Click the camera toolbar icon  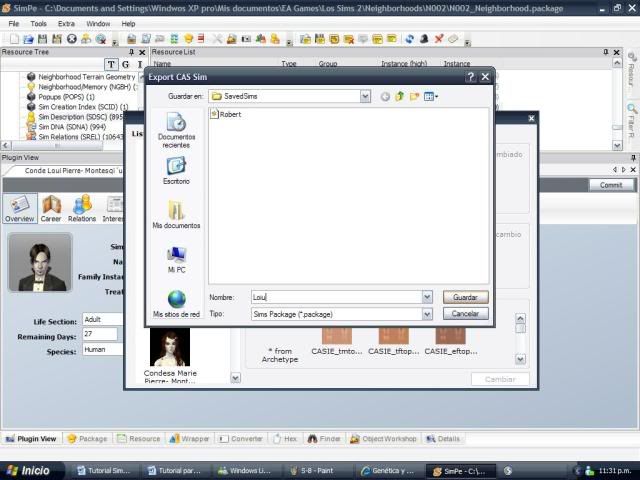(x=246, y=39)
